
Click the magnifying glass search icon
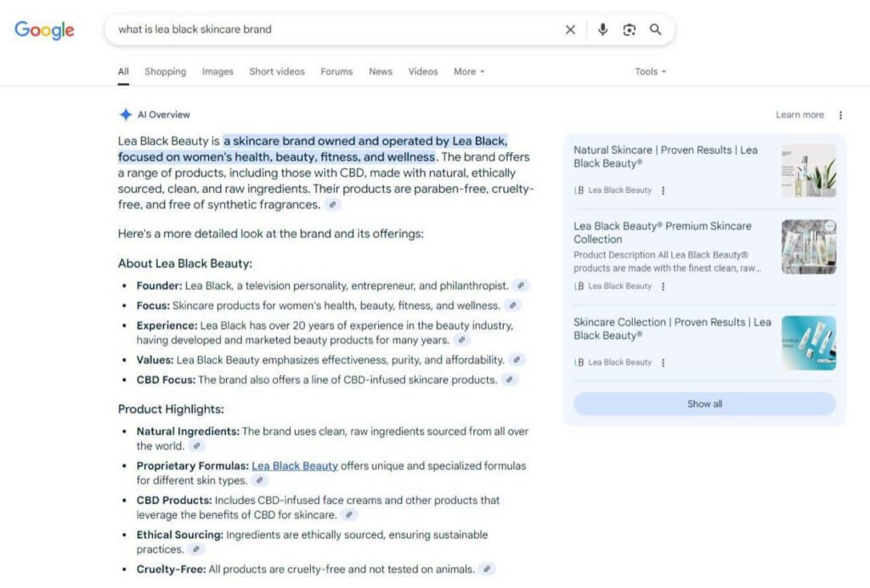[655, 30]
